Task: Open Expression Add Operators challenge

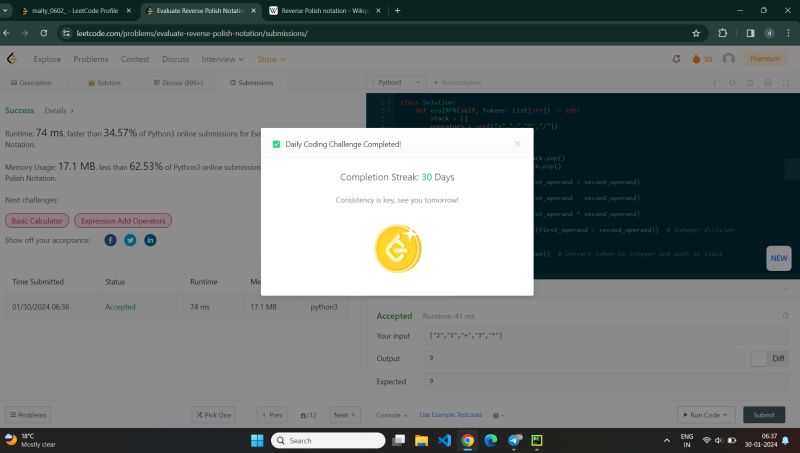Action: point(123,221)
